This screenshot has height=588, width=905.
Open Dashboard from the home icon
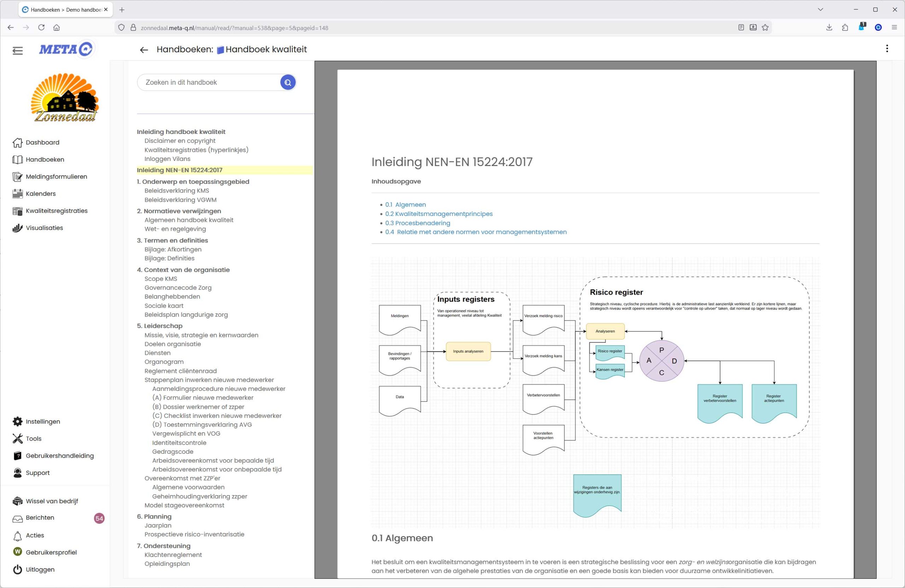pyautogui.click(x=17, y=142)
